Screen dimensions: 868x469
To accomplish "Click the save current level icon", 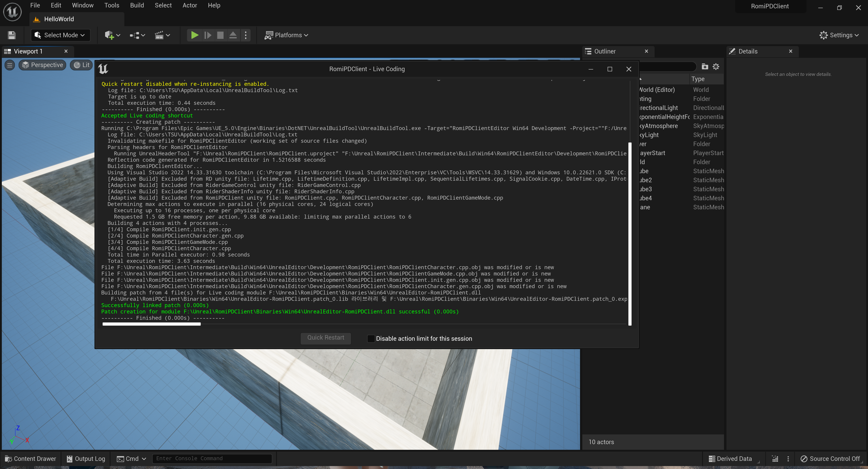I will (x=12, y=35).
